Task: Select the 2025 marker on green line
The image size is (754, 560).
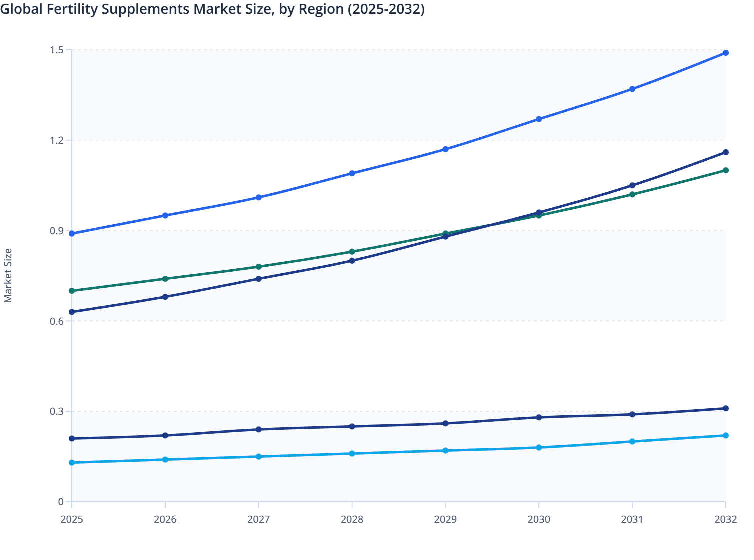Action: 71,290
